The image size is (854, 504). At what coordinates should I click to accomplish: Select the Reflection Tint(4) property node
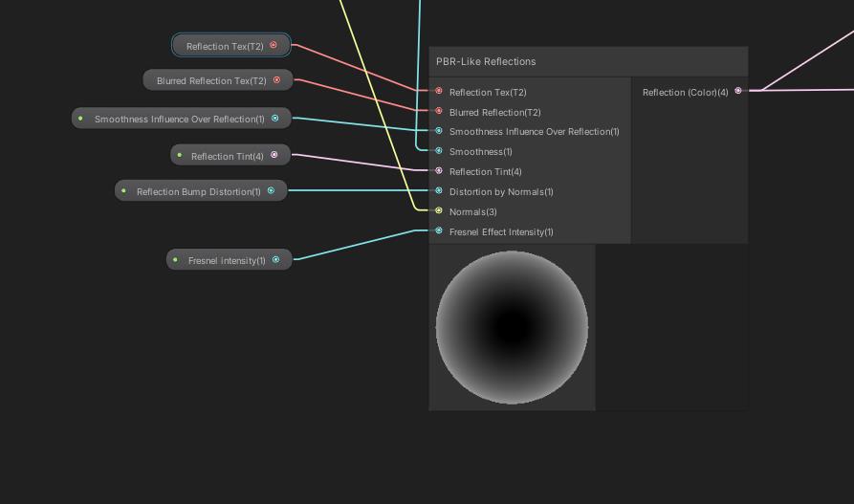(230, 155)
